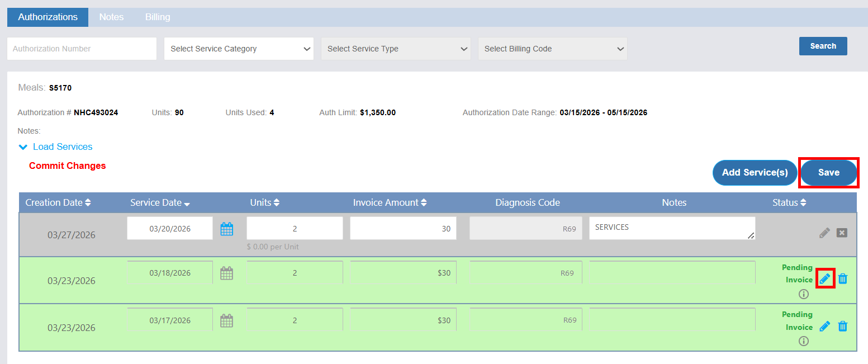This screenshot has height=364, width=868.
Task: Delete the 03/17/2026 service row via trash icon
Action: pos(843,326)
